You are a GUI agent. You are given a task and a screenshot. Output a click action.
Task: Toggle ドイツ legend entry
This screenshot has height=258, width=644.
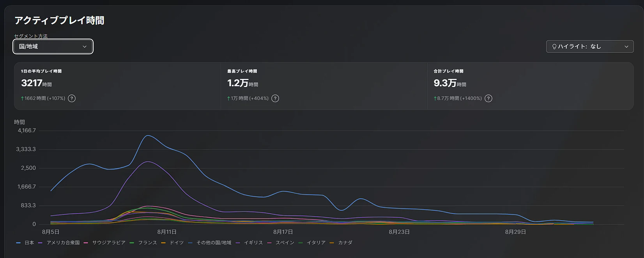(172, 243)
